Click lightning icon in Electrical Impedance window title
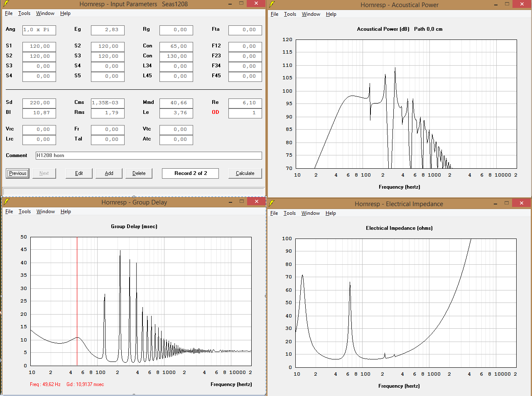This screenshot has width=532, height=396. click(x=272, y=203)
